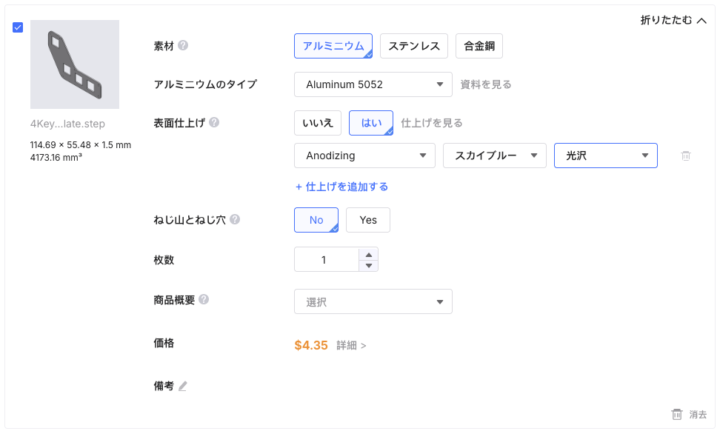Select ステンレス material option
The image size is (720, 434).
point(413,46)
